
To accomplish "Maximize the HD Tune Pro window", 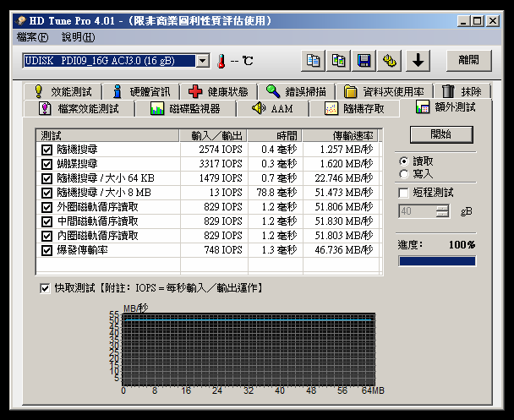I will tap(477, 21).
